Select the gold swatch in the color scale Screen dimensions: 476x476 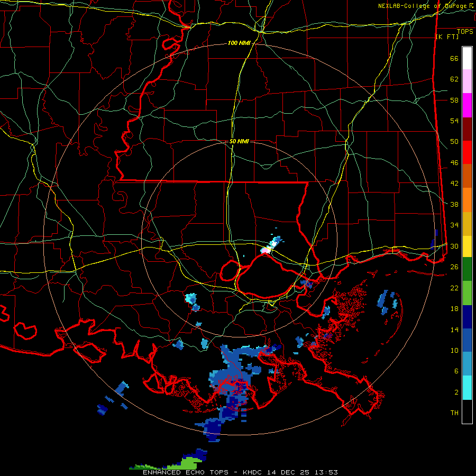click(x=467, y=224)
